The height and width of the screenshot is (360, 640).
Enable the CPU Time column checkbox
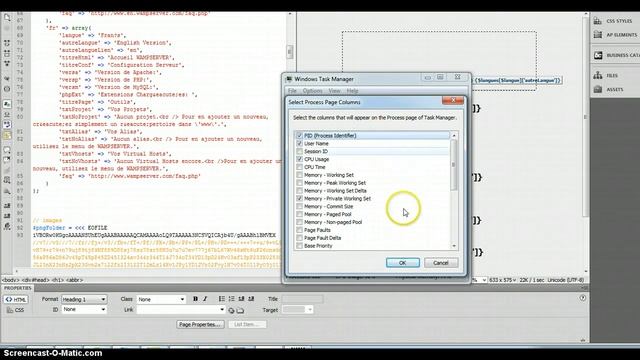coord(299,167)
